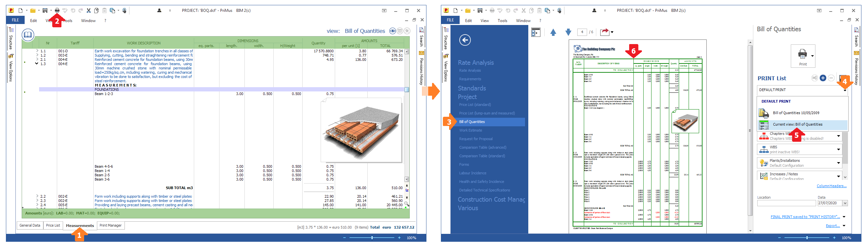868x248 pixels.
Task: Click zoom in plus in right window status bar
Action: 834,238
